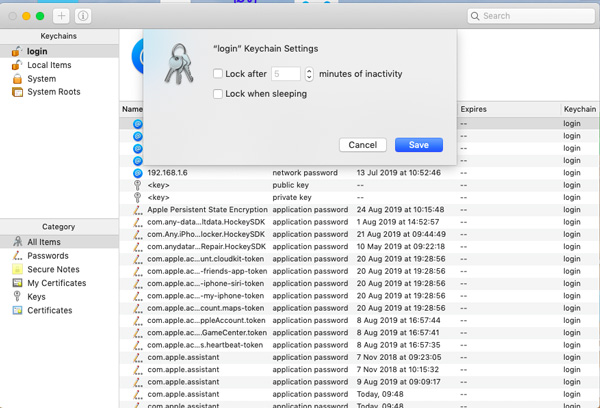600x408 pixels.
Task: Click the date 13 Jul 2019 at 10:52:46
Action: [399, 173]
